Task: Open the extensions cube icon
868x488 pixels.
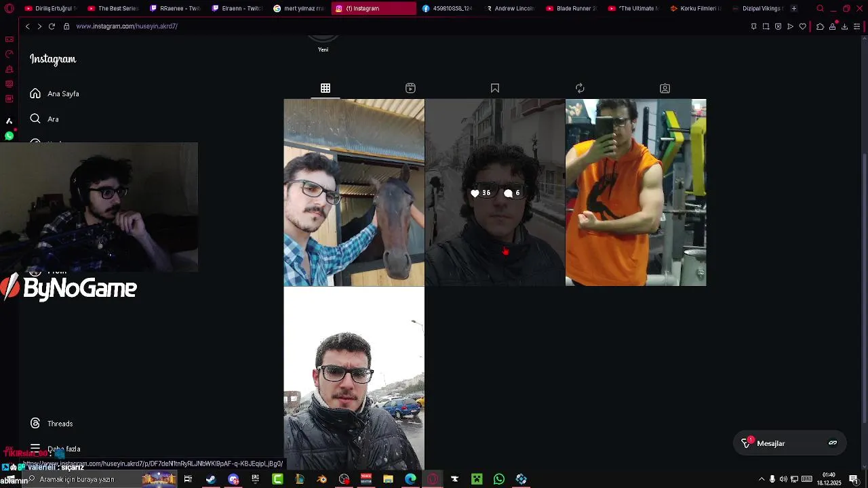Action: pyautogui.click(x=820, y=26)
